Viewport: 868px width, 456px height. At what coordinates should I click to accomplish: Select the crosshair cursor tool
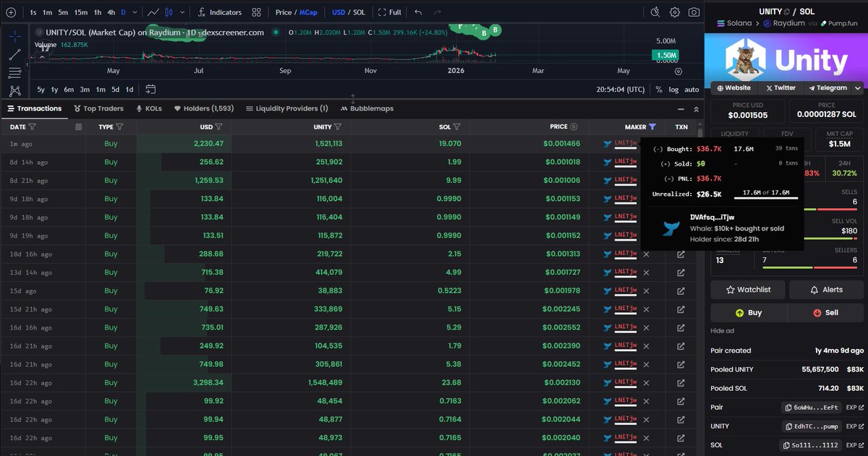(14, 35)
